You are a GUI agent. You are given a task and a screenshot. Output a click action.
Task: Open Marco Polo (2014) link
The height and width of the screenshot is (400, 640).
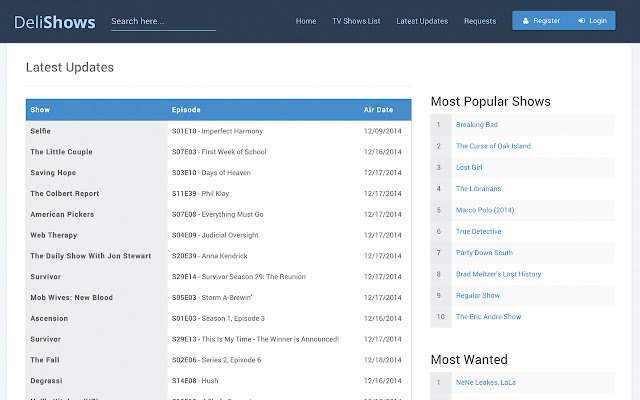click(x=485, y=210)
